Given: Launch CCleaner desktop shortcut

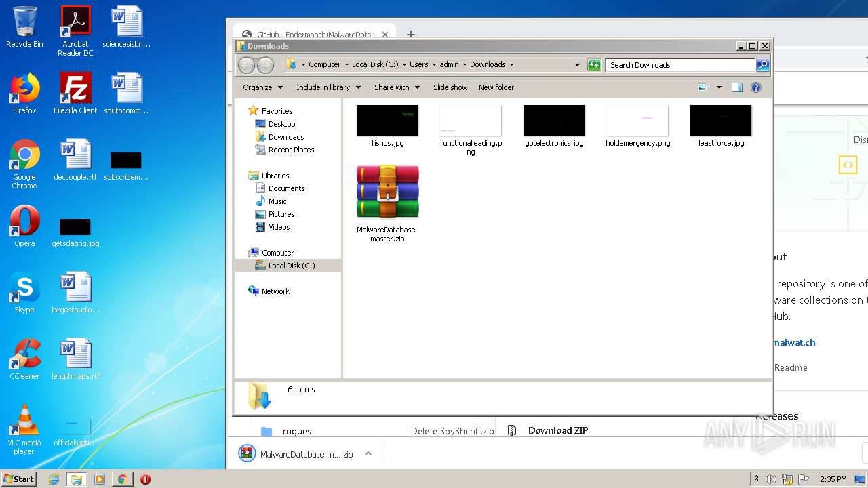Looking at the screenshot, I should (x=24, y=359).
